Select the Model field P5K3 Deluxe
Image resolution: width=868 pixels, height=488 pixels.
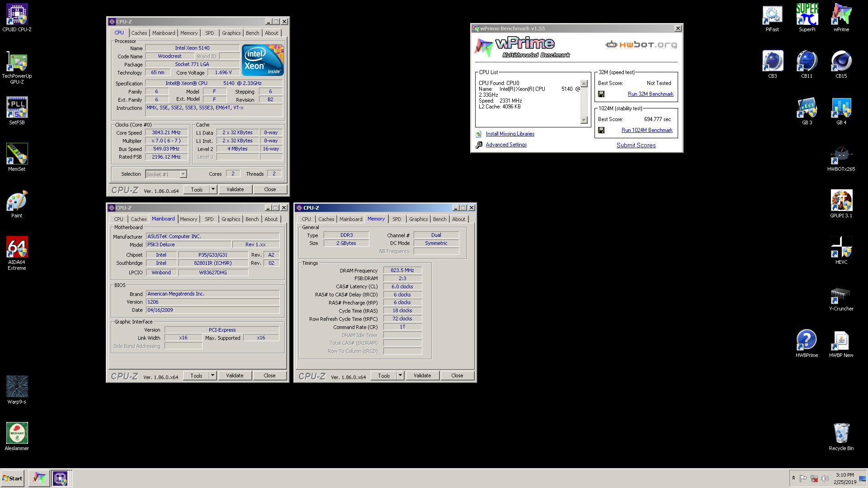(x=189, y=244)
